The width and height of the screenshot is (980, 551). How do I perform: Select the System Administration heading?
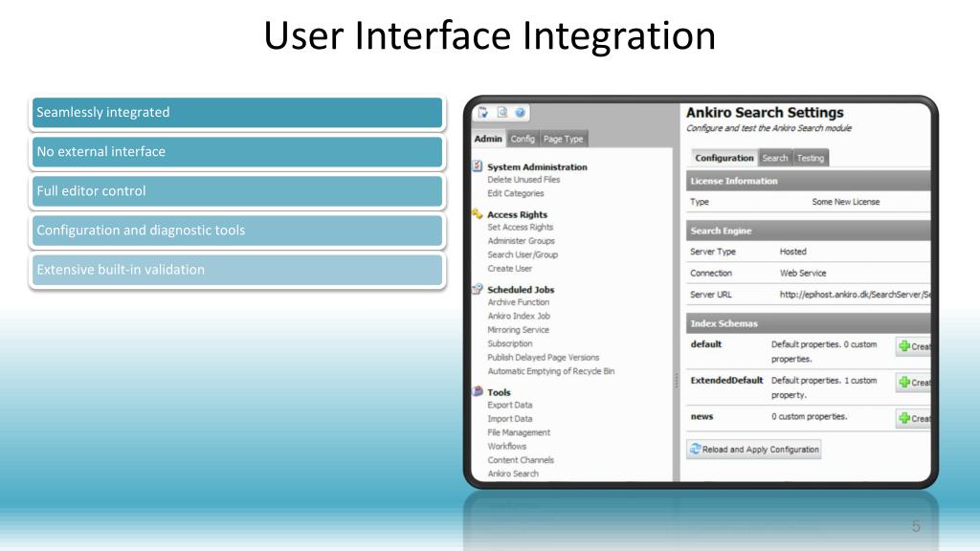[538, 166]
